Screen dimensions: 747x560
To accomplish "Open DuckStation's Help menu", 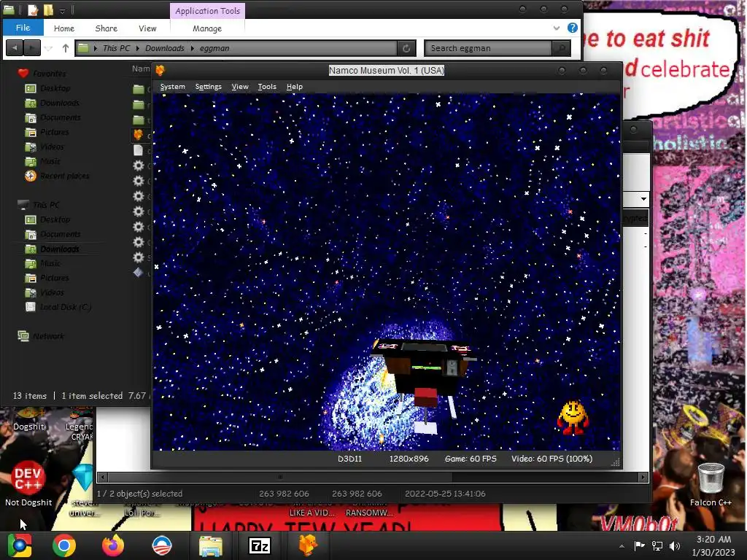I will click(295, 87).
